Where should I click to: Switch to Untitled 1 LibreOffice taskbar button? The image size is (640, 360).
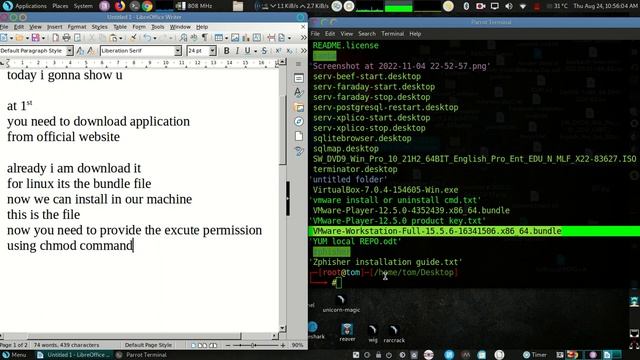click(73, 355)
